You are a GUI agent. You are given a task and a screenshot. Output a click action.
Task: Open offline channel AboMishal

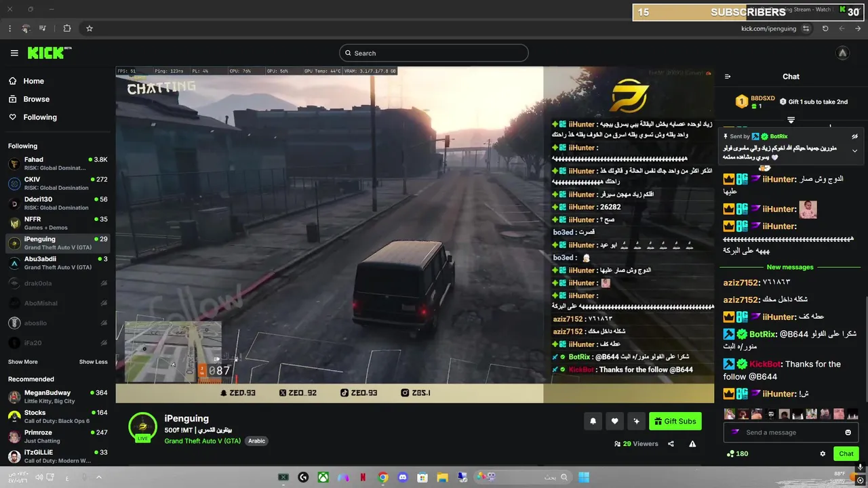(58, 303)
